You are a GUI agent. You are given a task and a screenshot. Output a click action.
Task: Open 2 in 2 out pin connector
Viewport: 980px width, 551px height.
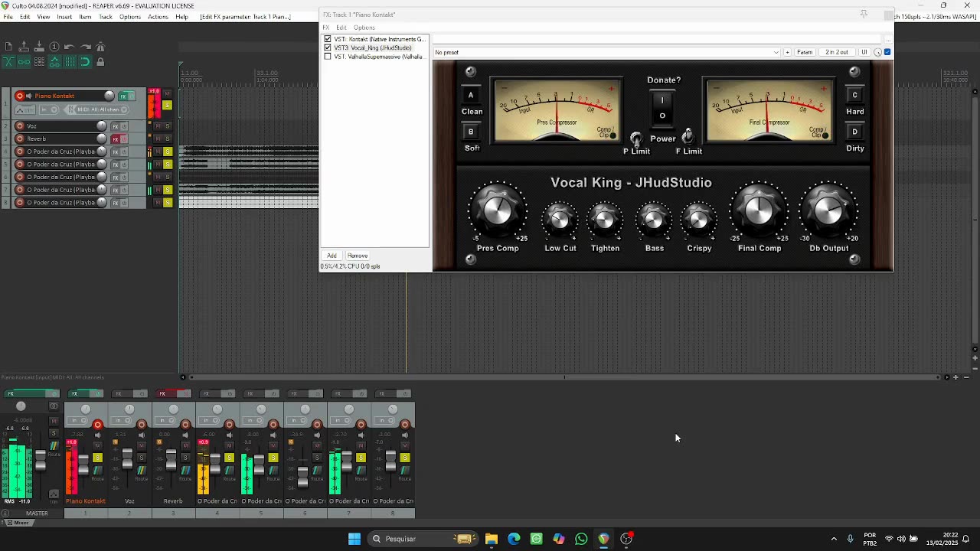tap(837, 52)
